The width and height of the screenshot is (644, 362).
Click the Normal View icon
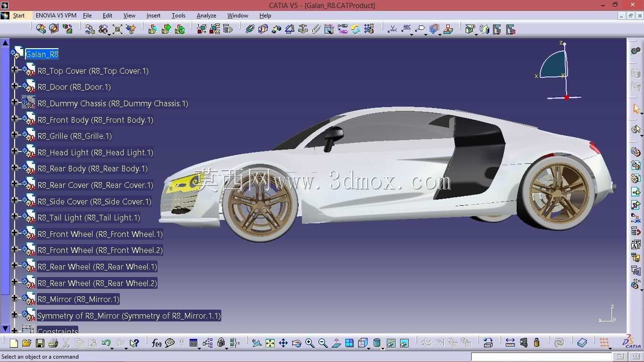click(x=336, y=343)
